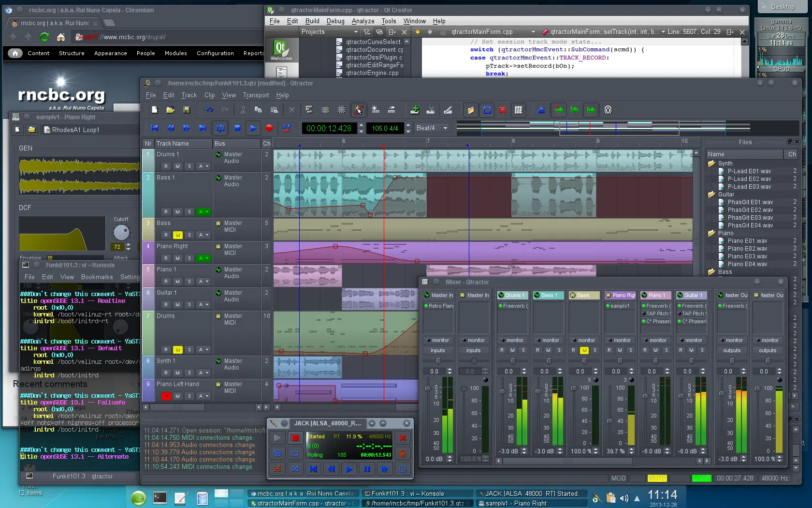
Task: Open a session file in Qtractor toolbar
Action: (171, 110)
